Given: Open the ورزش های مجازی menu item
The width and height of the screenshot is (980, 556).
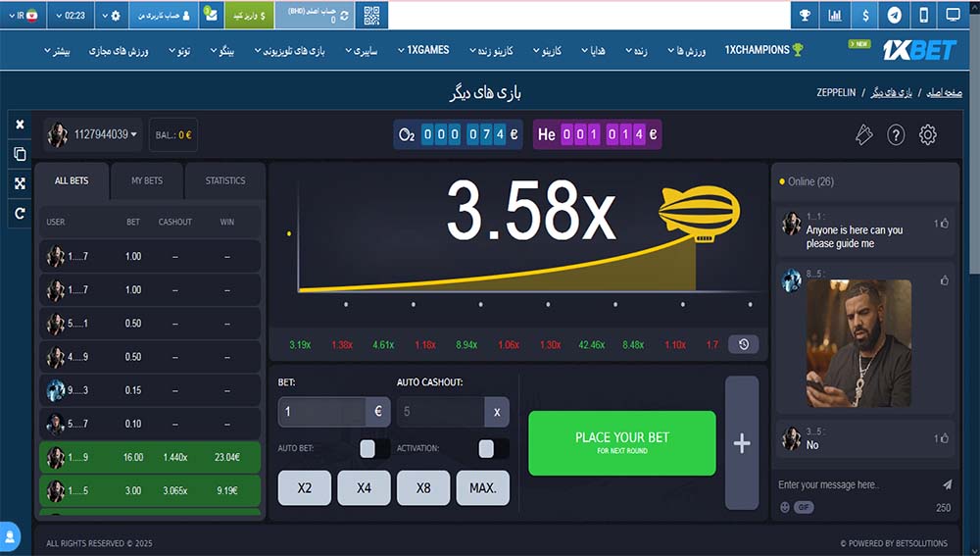Looking at the screenshot, I should tap(119, 51).
